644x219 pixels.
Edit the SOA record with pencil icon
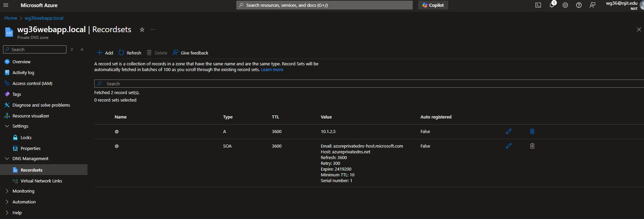pos(508,146)
